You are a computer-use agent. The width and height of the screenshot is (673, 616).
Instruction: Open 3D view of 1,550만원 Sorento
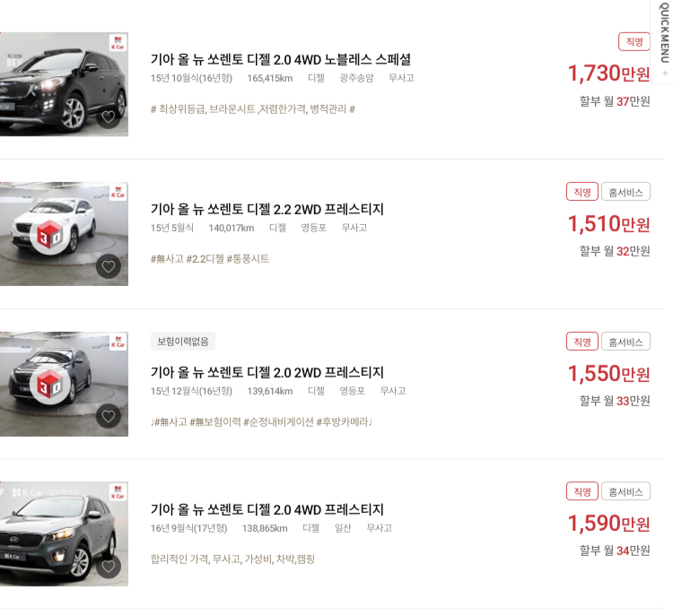coord(50,385)
